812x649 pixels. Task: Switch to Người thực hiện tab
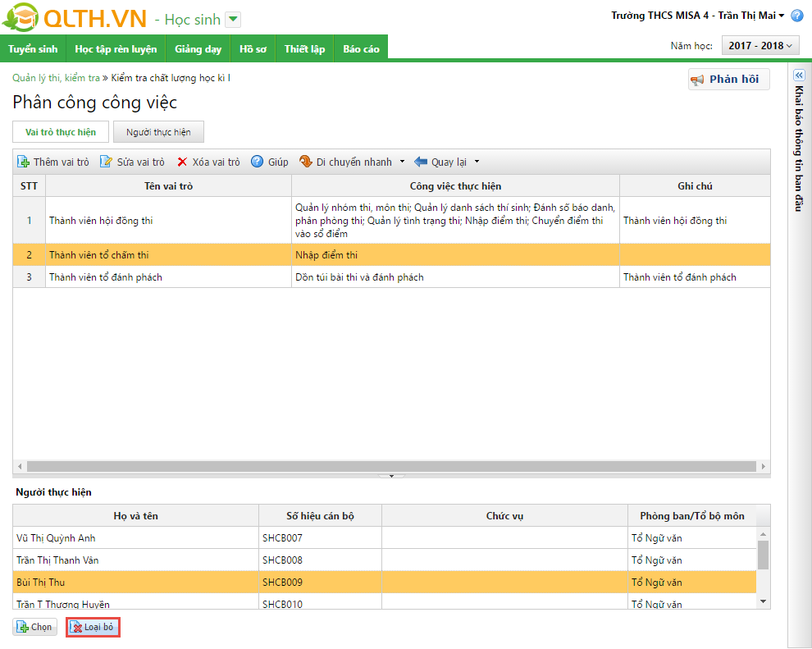158,132
